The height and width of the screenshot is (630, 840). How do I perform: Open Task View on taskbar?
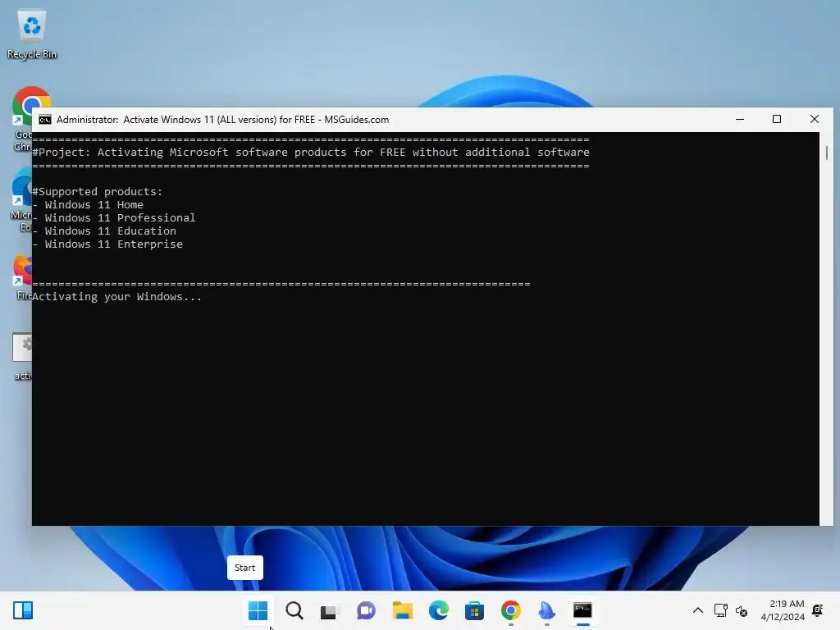(x=330, y=610)
